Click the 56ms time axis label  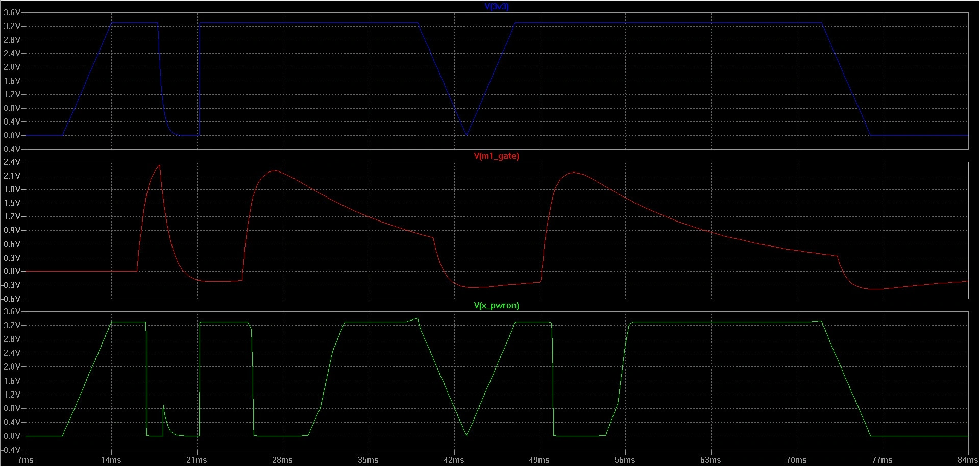pyautogui.click(x=625, y=460)
